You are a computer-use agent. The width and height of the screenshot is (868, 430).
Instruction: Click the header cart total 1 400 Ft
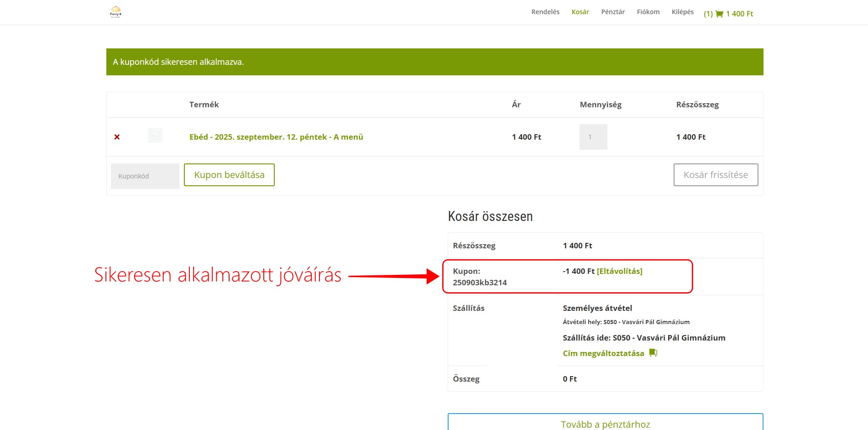tap(739, 14)
